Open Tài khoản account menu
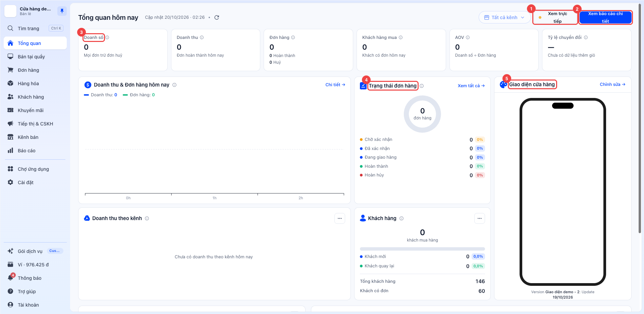This screenshot has width=644, height=314. click(x=35, y=305)
